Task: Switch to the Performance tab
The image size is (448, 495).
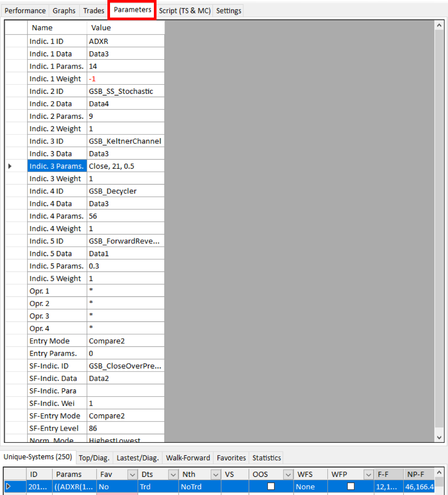Action: click(x=25, y=11)
